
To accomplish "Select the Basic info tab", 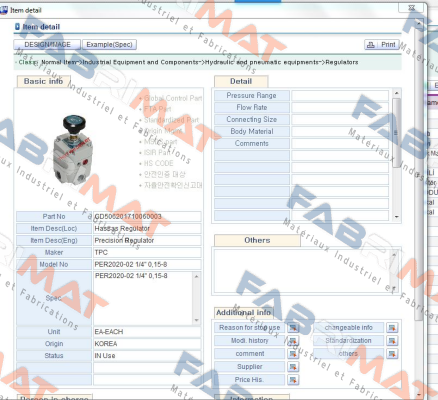I will point(43,81).
